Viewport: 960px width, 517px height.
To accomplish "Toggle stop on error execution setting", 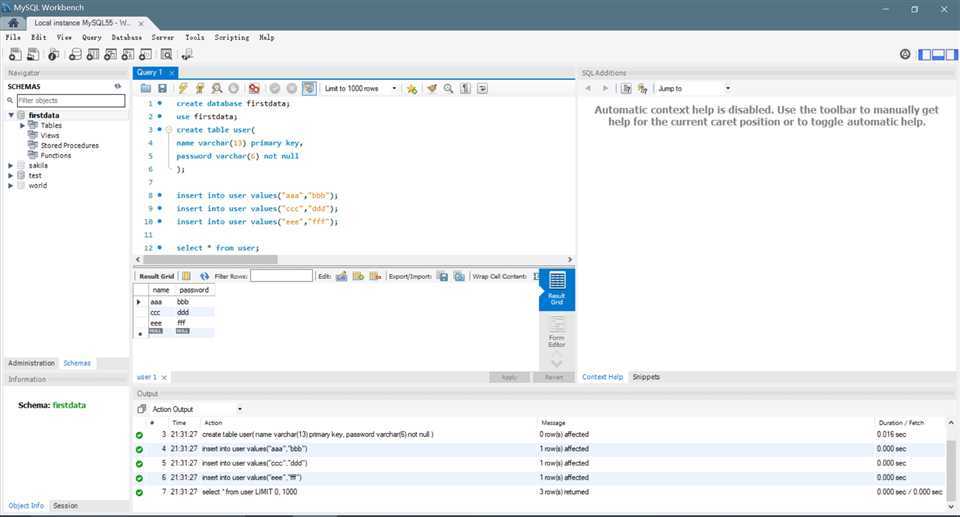I will point(253,88).
